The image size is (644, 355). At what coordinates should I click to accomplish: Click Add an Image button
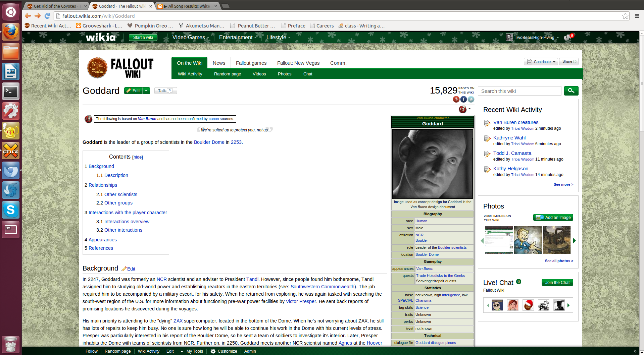coord(553,217)
